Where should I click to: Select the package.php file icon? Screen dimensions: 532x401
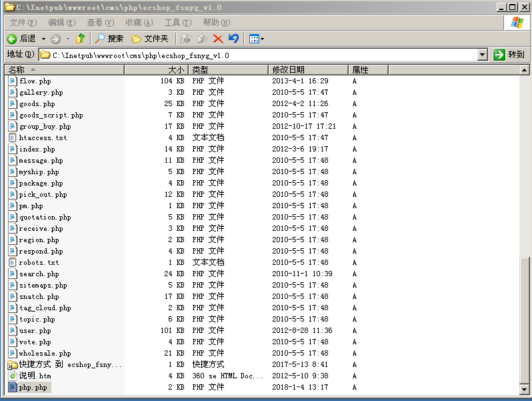(12, 183)
